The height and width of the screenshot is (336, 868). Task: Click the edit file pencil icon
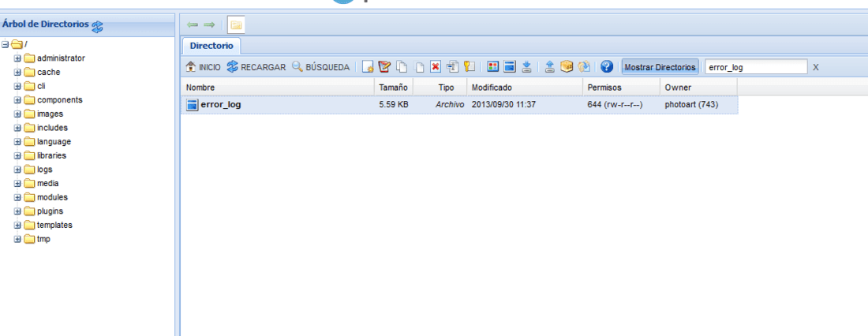coord(384,67)
